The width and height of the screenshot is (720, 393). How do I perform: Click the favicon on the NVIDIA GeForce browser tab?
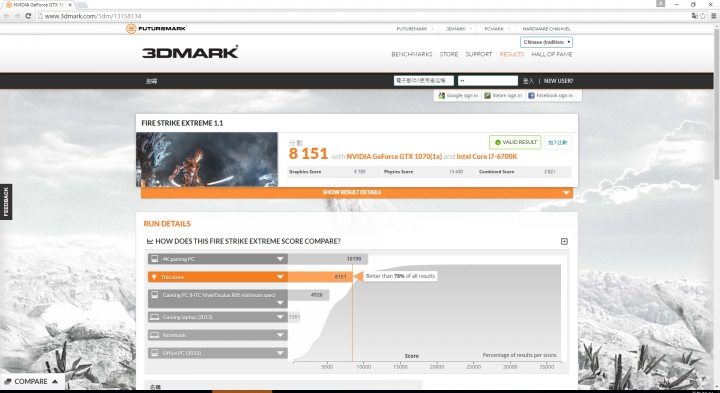[x=9, y=5]
